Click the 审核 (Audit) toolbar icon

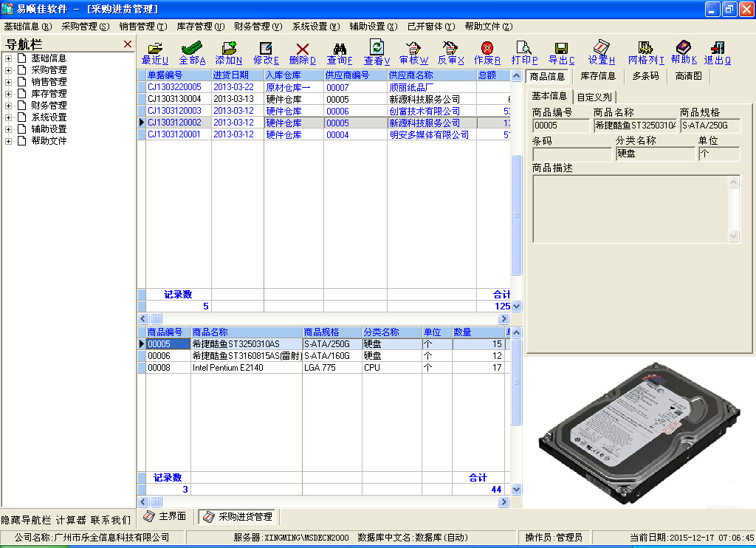[413, 48]
